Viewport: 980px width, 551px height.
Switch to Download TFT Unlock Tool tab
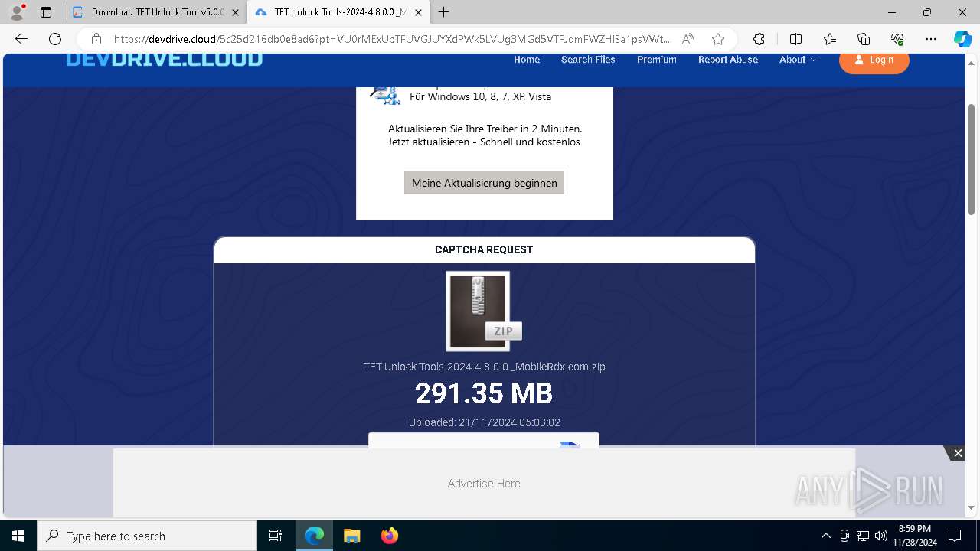click(x=155, y=12)
